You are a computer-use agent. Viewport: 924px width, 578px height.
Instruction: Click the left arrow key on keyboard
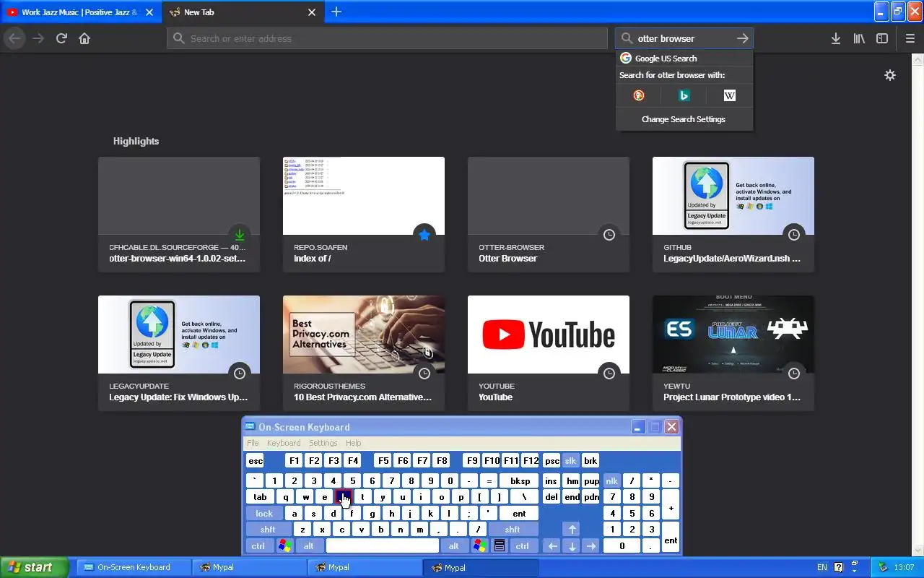pyautogui.click(x=552, y=546)
